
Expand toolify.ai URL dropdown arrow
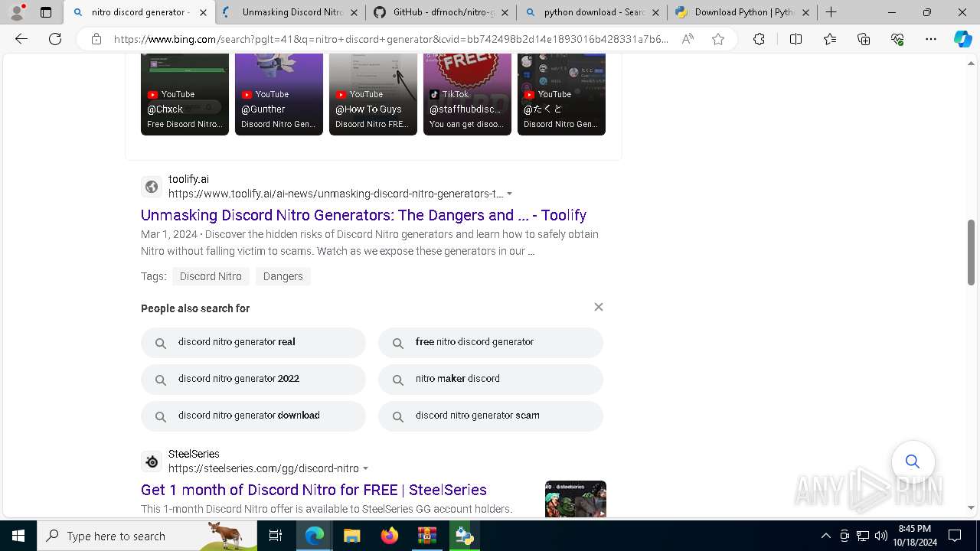(x=510, y=194)
